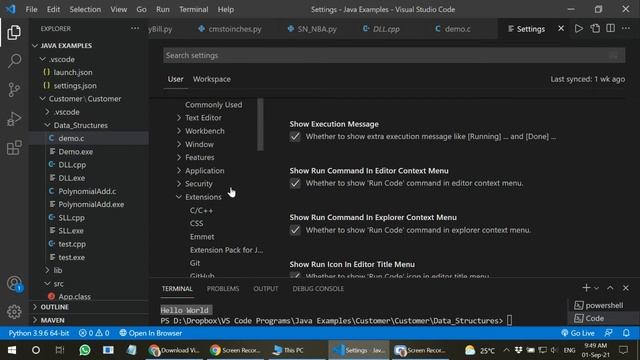Open the Manage gear icon
This screenshot has width=640, height=360.
(14, 312)
